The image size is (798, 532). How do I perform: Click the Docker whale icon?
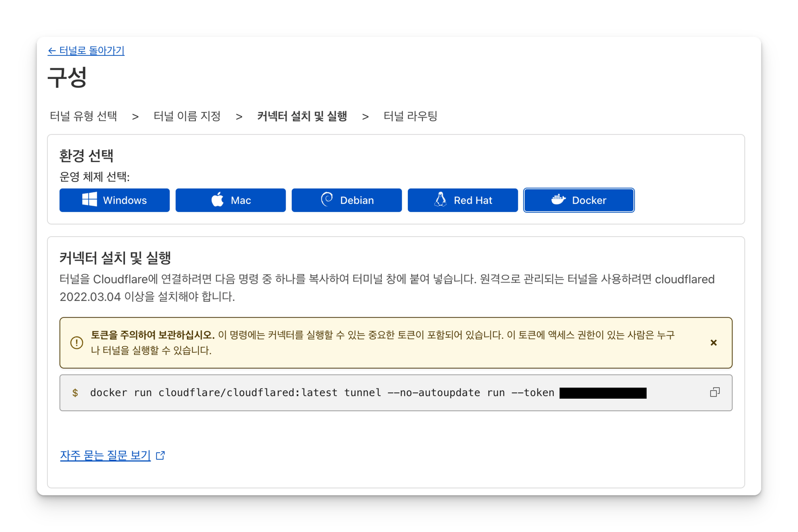click(x=558, y=199)
